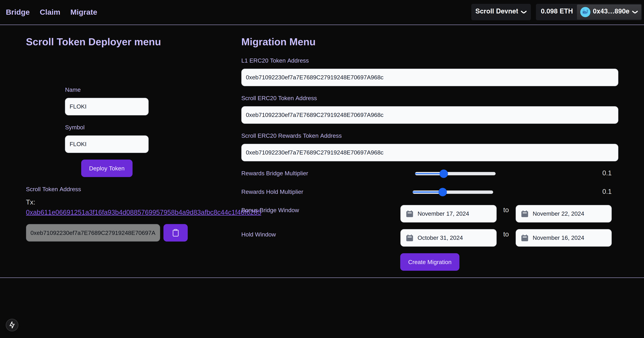Screen dimensions: 644x338
Task: Open the Bridge tab
Action: click(x=18, y=12)
